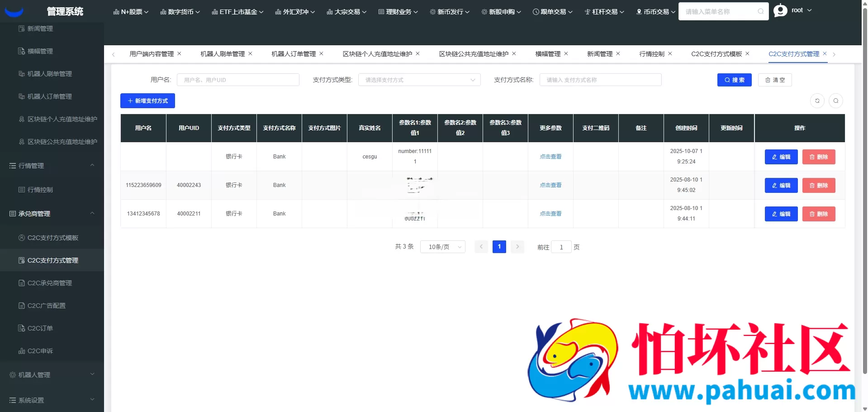This screenshot has width=868, height=412.
Task: Open N+股票 top menu
Action: click(131, 12)
